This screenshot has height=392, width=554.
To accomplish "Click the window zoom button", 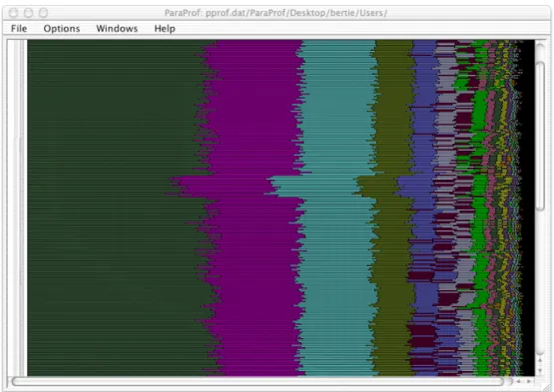I will coord(43,13).
